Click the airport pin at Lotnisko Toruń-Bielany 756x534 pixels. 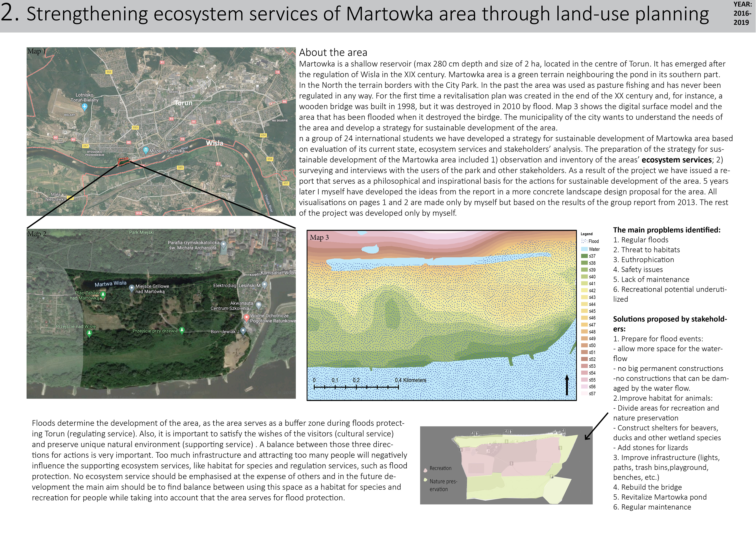(85, 107)
